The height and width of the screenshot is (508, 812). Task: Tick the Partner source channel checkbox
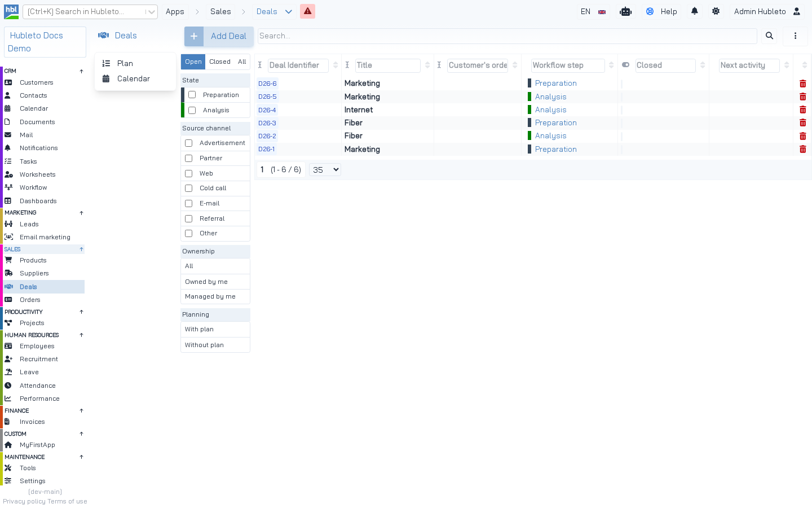[189, 159]
